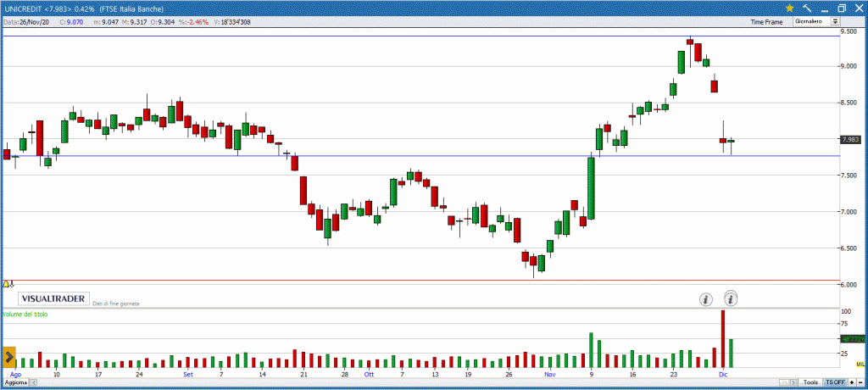Open the hammer tool icon in title bar
Viewport: 868px width, 390px height.
click(x=807, y=8)
